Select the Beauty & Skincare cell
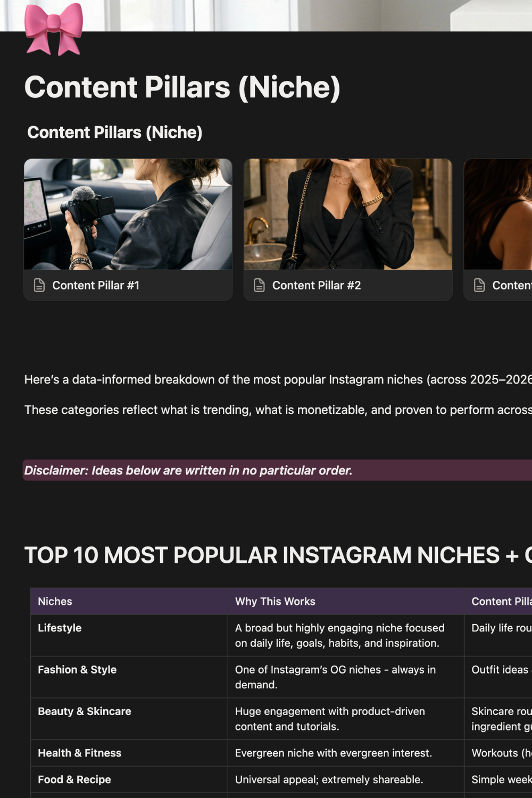This screenshot has width=532, height=798. click(x=129, y=719)
